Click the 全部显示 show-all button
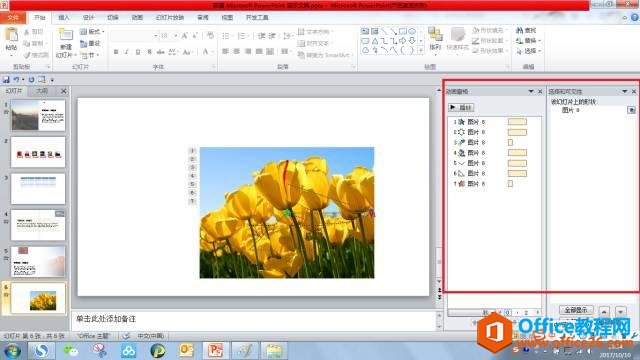Viewport: 640px width, 360px height. (576, 310)
